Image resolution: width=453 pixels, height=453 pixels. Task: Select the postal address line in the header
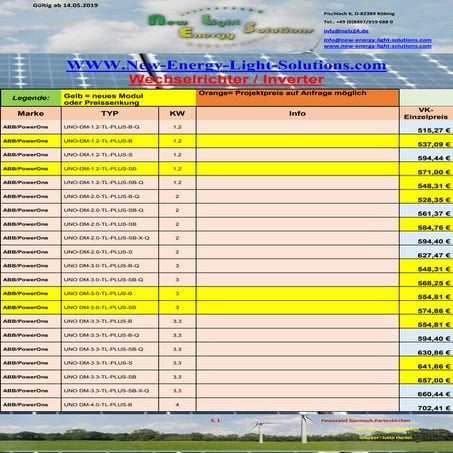[359, 14]
